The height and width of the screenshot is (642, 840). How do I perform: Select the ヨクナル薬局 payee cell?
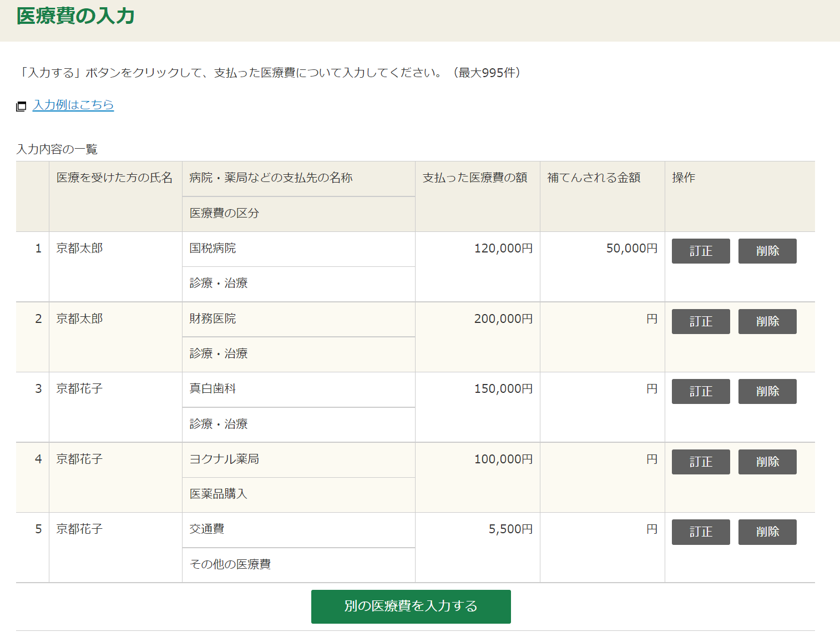224,459
